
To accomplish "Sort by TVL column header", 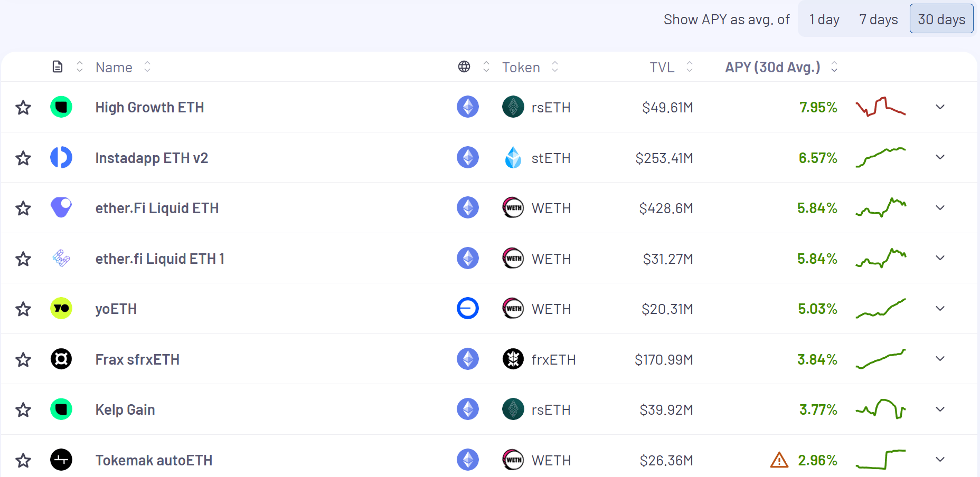I will pyautogui.click(x=662, y=68).
